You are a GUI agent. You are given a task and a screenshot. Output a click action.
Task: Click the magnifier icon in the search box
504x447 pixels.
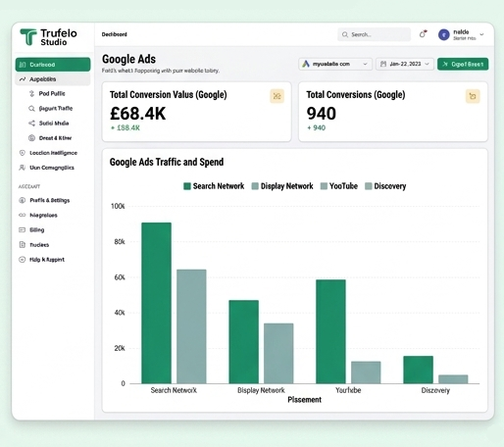click(x=345, y=34)
